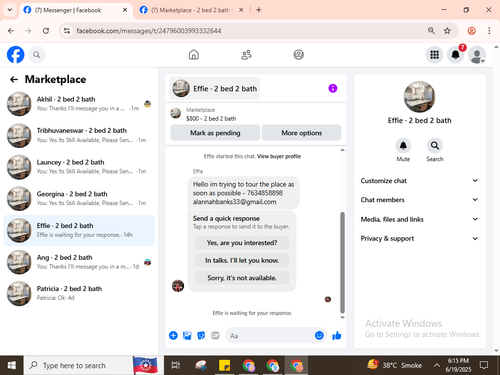Viewport: 500px width, 375px height.
Task: Open Georgina - 2 bed 2 bath conversation
Action: pos(79,199)
